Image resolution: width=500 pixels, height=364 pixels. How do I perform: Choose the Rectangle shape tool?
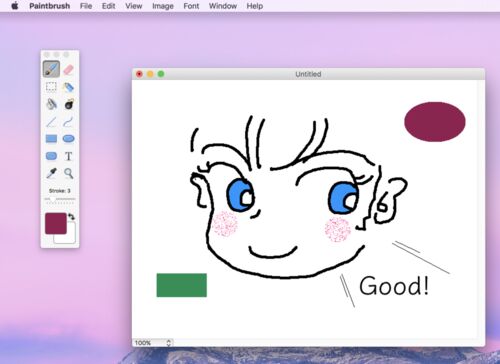[51, 139]
